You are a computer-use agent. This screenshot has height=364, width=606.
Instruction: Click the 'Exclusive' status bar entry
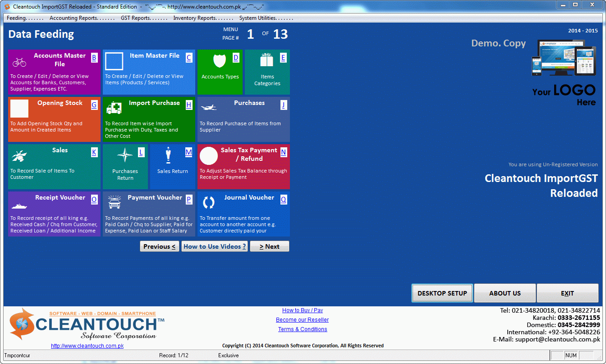[x=229, y=355]
